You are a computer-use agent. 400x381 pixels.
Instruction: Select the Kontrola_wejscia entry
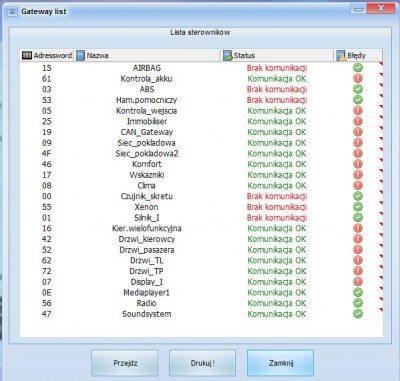146,111
